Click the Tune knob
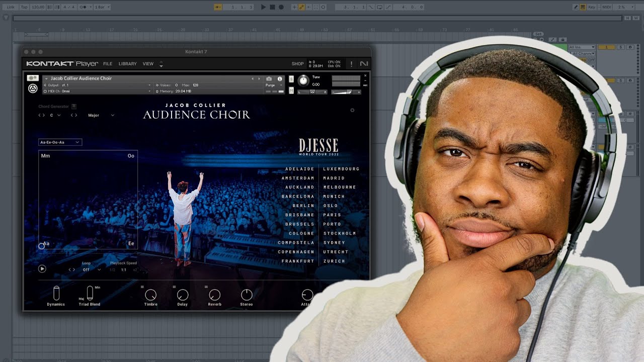644x362 pixels. click(303, 80)
